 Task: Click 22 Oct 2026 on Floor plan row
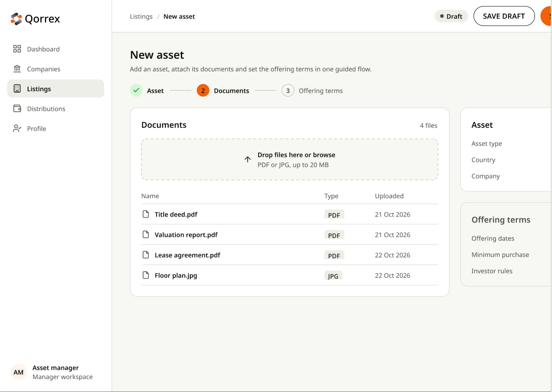(x=392, y=275)
